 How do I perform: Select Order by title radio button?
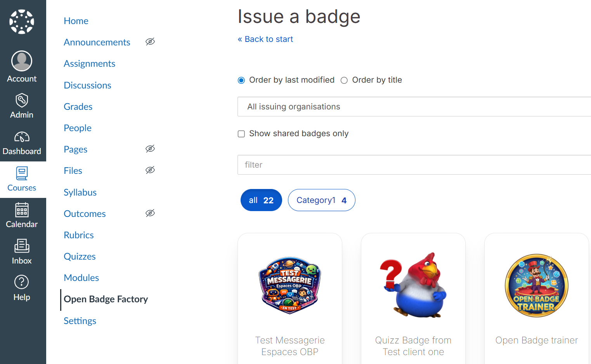point(344,80)
